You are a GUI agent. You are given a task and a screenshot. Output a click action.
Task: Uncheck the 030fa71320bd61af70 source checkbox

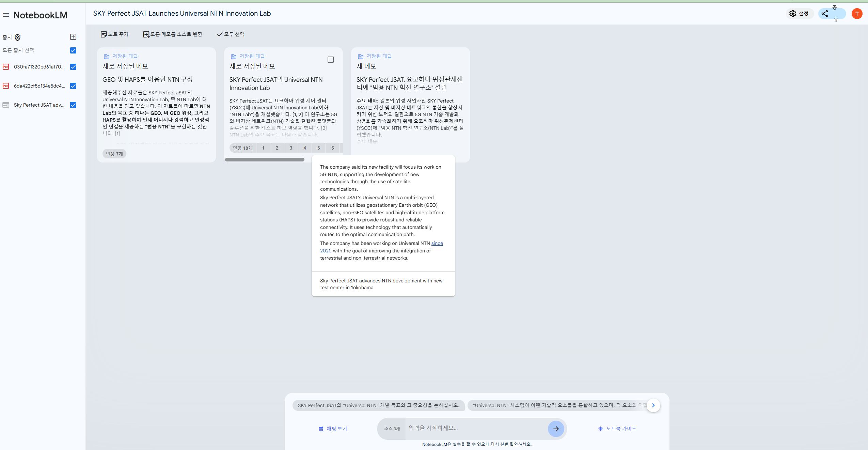point(73,67)
